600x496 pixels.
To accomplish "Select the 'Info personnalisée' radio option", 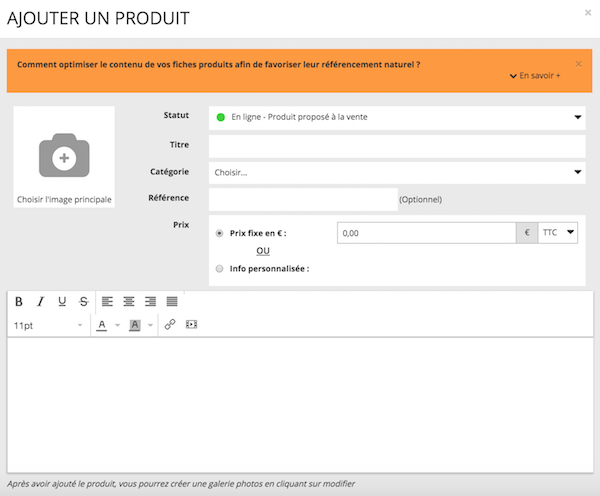I will (220, 268).
